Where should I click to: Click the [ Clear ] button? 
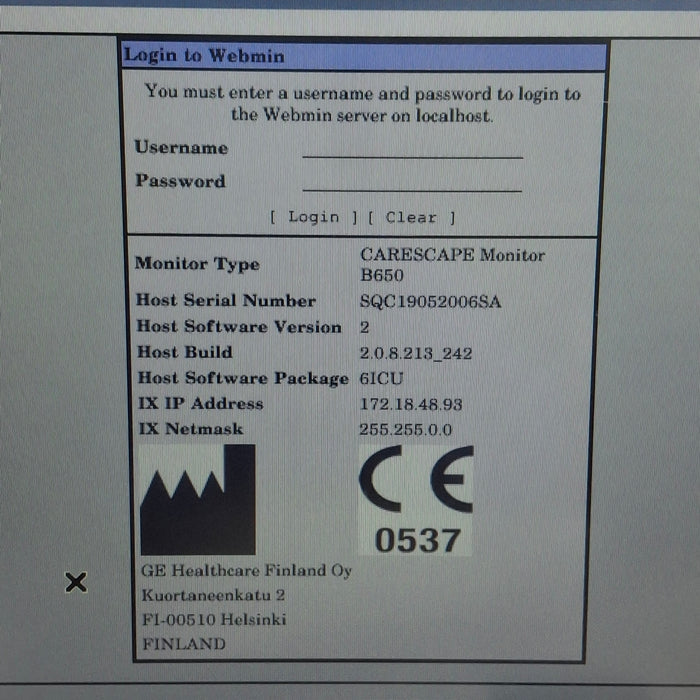point(411,218)
